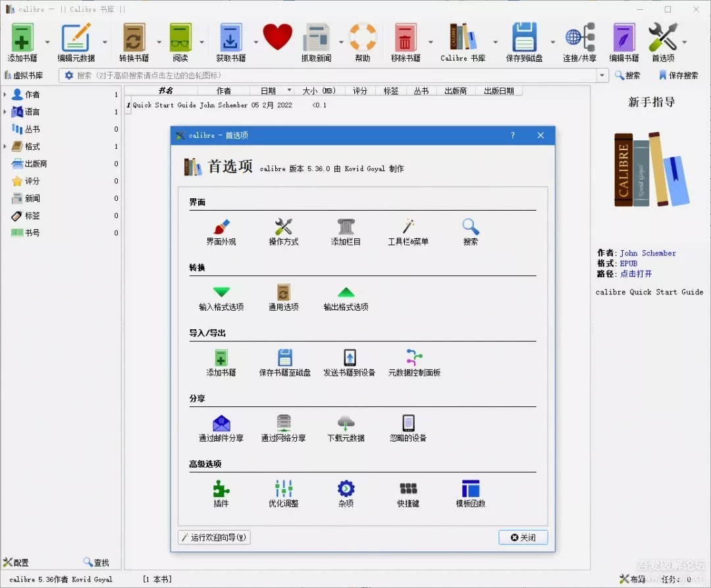Click 转换书籍 toolbar button
Screen dimensions: 711x588
(134, 42)
